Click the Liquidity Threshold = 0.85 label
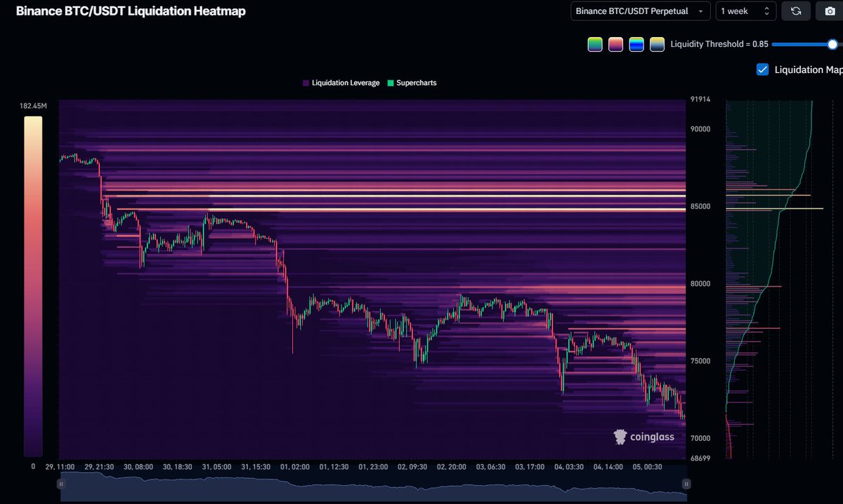843x504 pixels. pyautogui.click(x=719, y=44)
